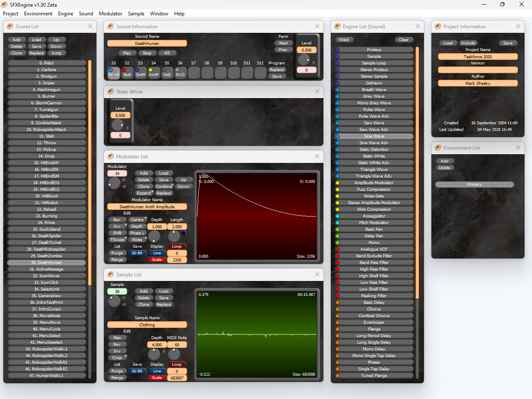Open the Modulator menu
The image size is (532, 399).
click(110, 13)
